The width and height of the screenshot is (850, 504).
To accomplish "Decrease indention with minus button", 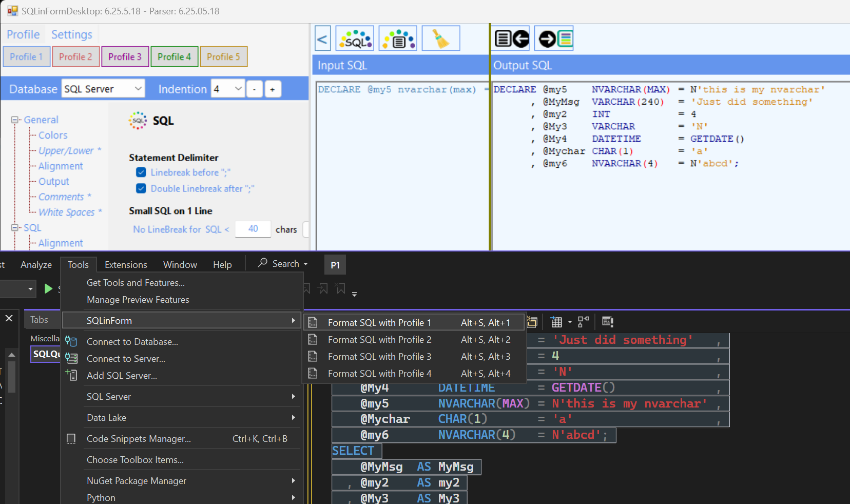I will (254, 89).
